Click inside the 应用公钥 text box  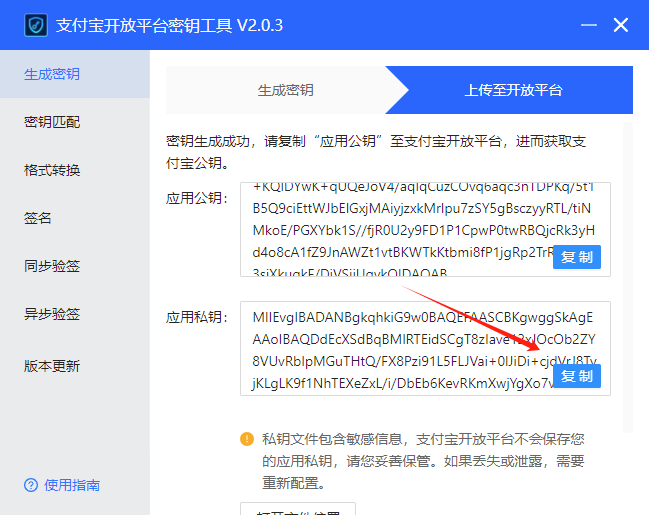coord(425,229)
